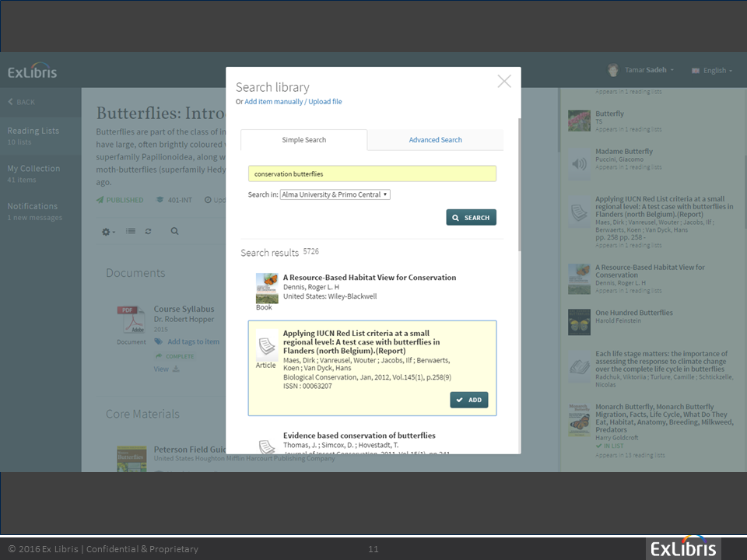Viewport: 747px width, 560px height.
Task: Click 'Add item manually / Upload file' link
Action: pos(293,102)
